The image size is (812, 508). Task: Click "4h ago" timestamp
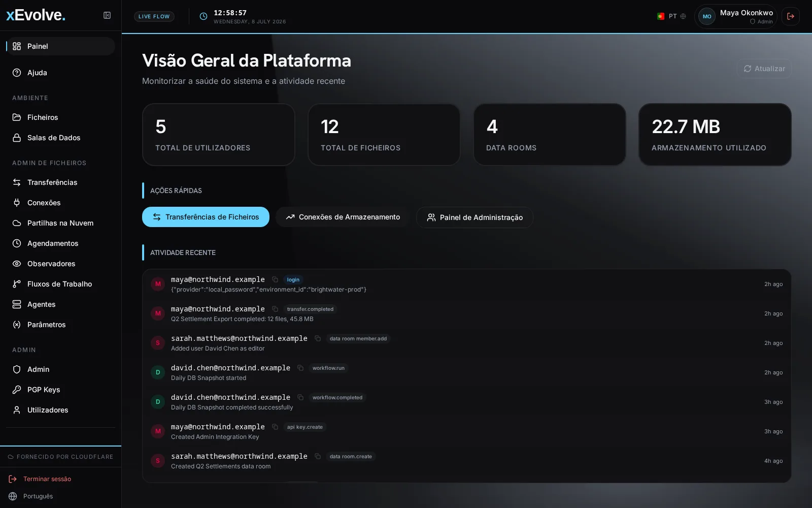point(773,461)
